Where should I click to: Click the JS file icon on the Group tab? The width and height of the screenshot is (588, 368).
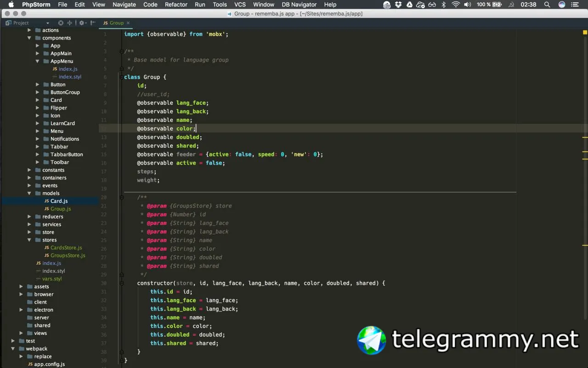106,23
